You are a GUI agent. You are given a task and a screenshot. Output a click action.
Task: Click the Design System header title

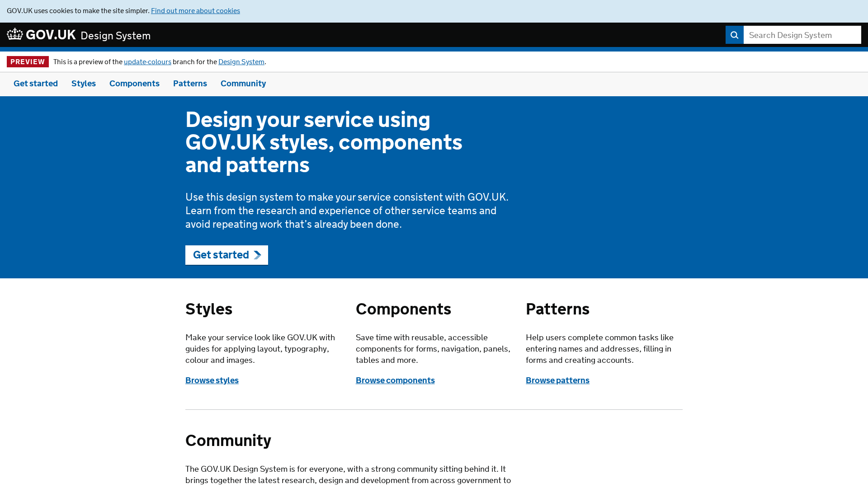pyautogui.click(x=115, y=36)
